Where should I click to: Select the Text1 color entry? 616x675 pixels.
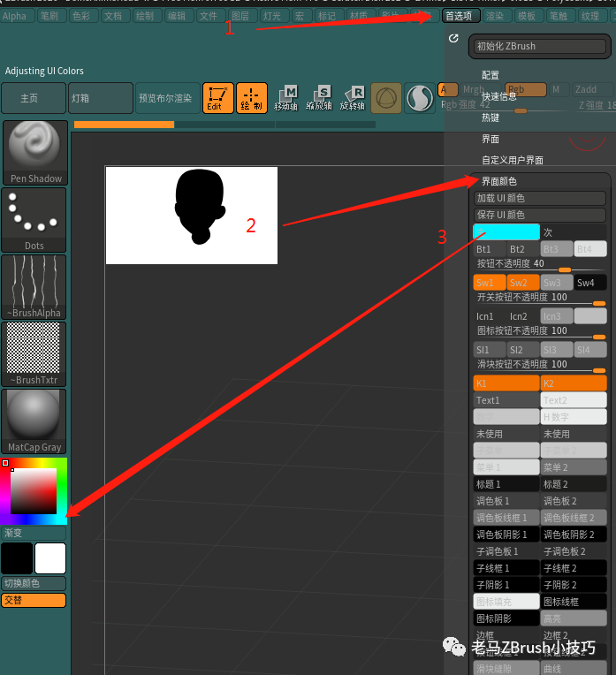506,400
